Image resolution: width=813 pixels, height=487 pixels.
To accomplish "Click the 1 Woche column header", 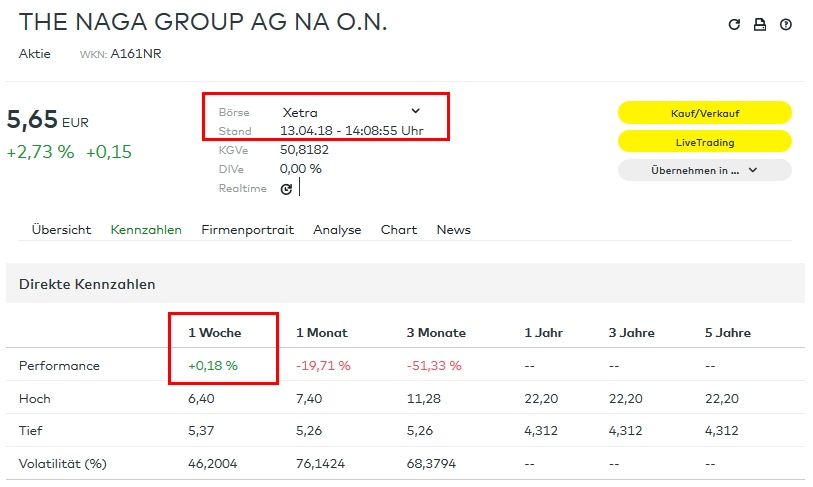I will click(x=215, y=333).
